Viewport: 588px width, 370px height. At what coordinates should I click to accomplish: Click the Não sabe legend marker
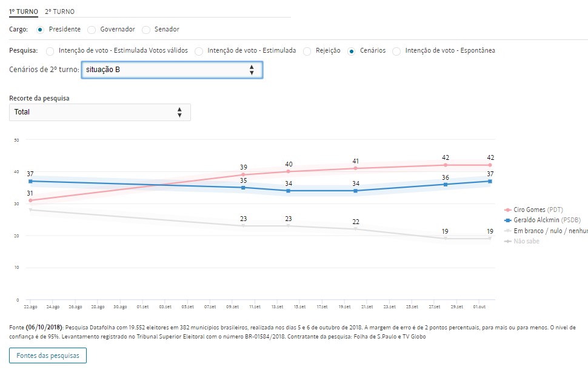[x=507, y=241]
